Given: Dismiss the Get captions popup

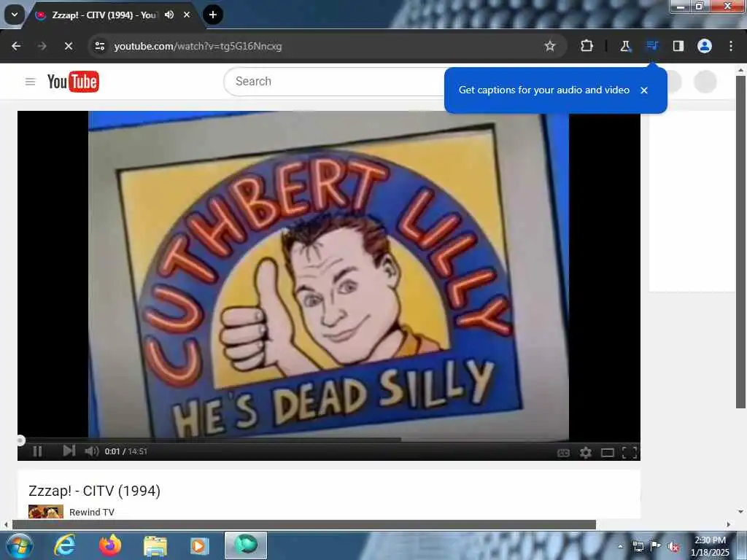Looking at the screenshot, I should (x=644, y=90).
